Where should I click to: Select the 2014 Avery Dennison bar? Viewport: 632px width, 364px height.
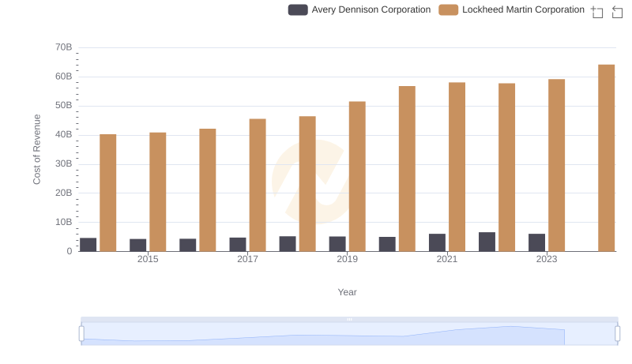tap(88, 245)
